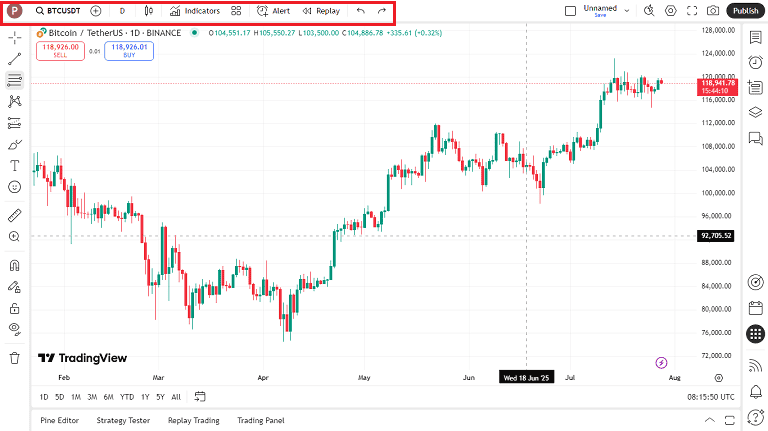Open the emoji icons tool
The image size is (768, 431).
coord(15,187)
